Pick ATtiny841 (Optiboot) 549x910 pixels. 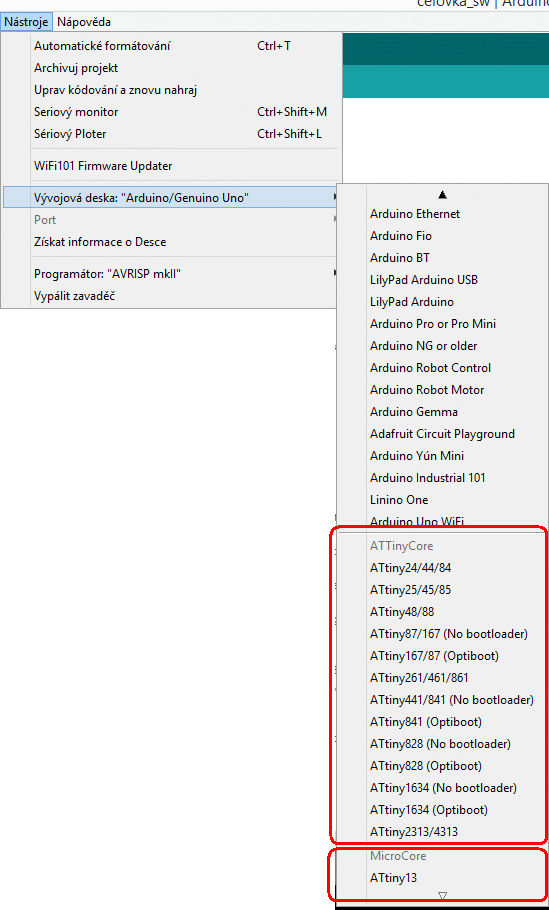click(x=442, y=723)
